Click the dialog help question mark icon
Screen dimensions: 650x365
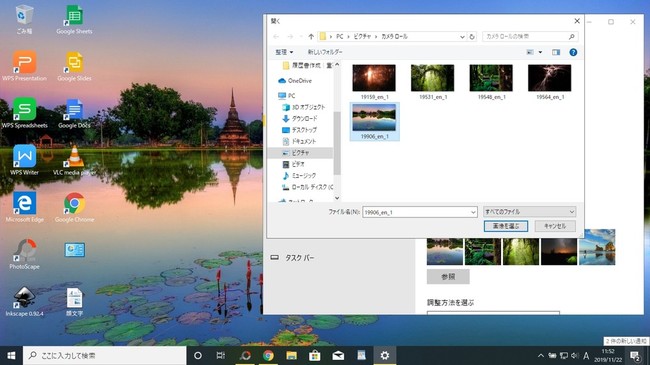pos(573,52)
